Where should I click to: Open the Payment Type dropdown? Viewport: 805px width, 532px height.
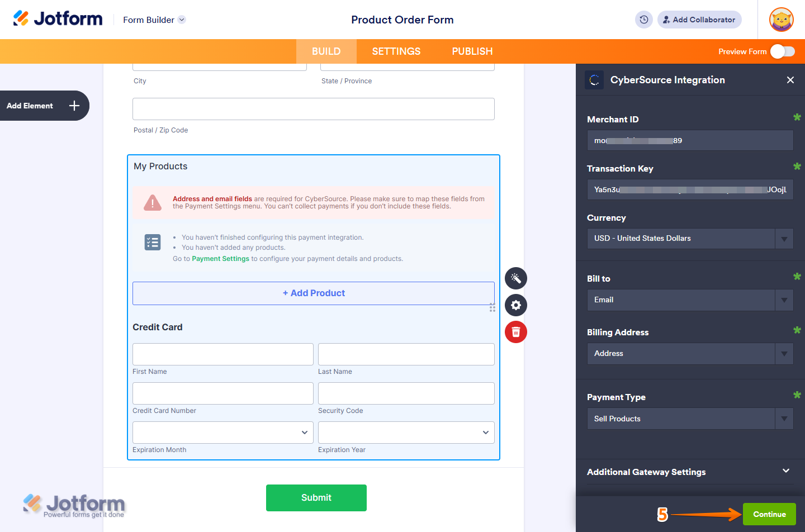pyautogui.click(x=690, y=418)
